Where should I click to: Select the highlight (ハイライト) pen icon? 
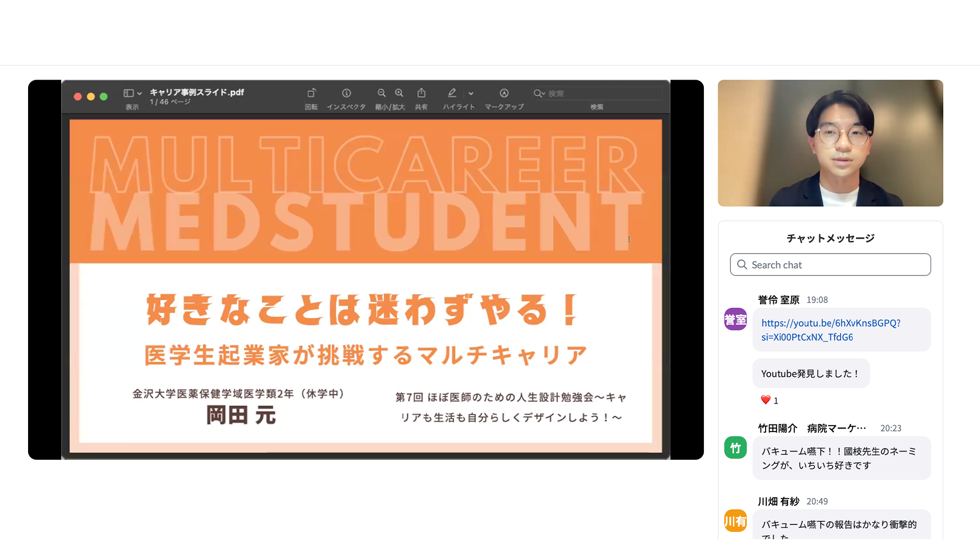[x=452, y=93]
